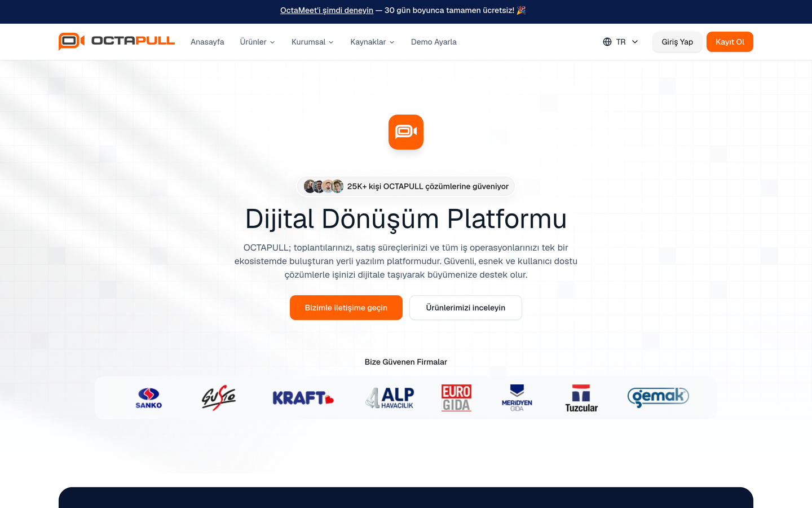The image size is (812, 508).
Task: Click the Giriş Yap button
Action: (x=677, y=42)
